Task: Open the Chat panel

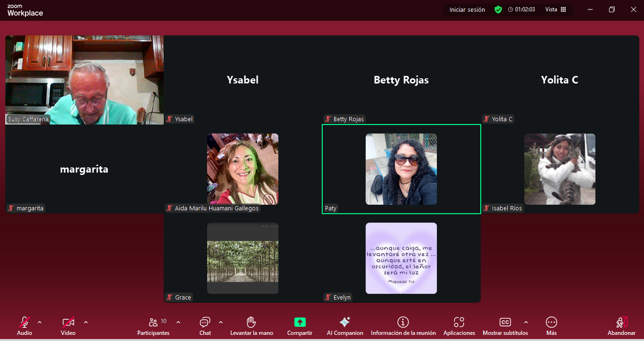Action: pyautogui.click(x=205, y=326)
